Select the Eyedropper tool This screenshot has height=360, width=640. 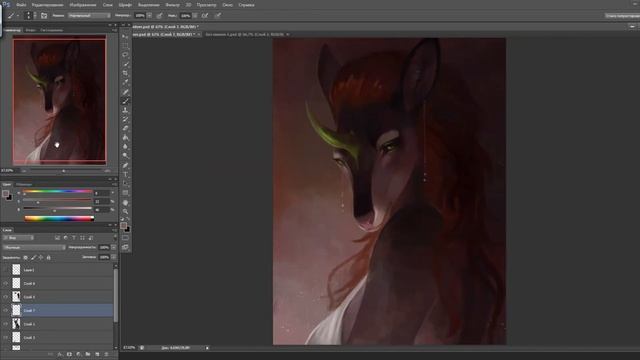point(125,82)
